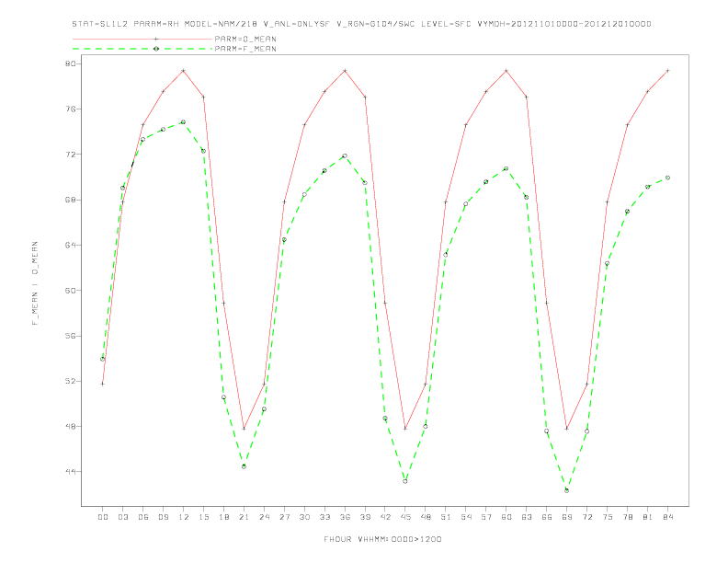The width and height of the screenshot is (728, 563).
Task: Click x-axis tick label 48
Action: (426, 517)
